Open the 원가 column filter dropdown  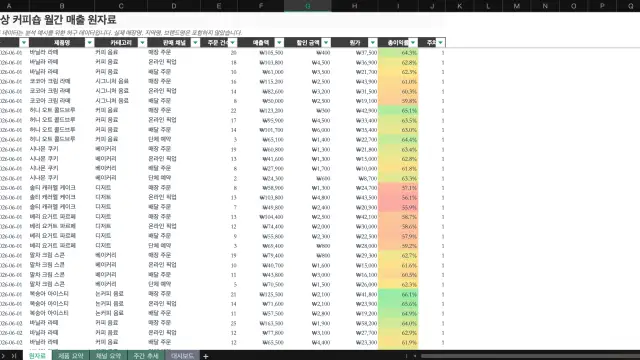pos(373,42)
